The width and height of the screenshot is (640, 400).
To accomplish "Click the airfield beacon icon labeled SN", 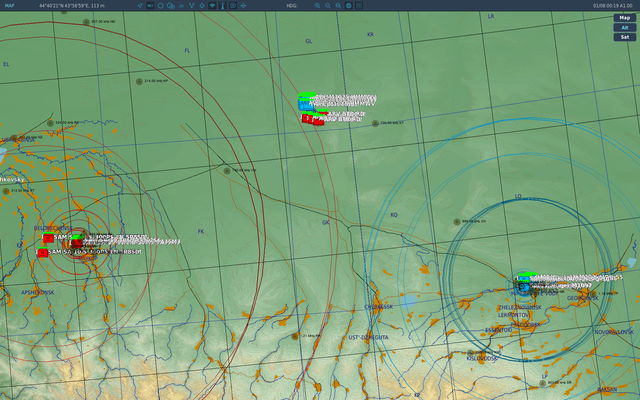I will tap(457, 222).
